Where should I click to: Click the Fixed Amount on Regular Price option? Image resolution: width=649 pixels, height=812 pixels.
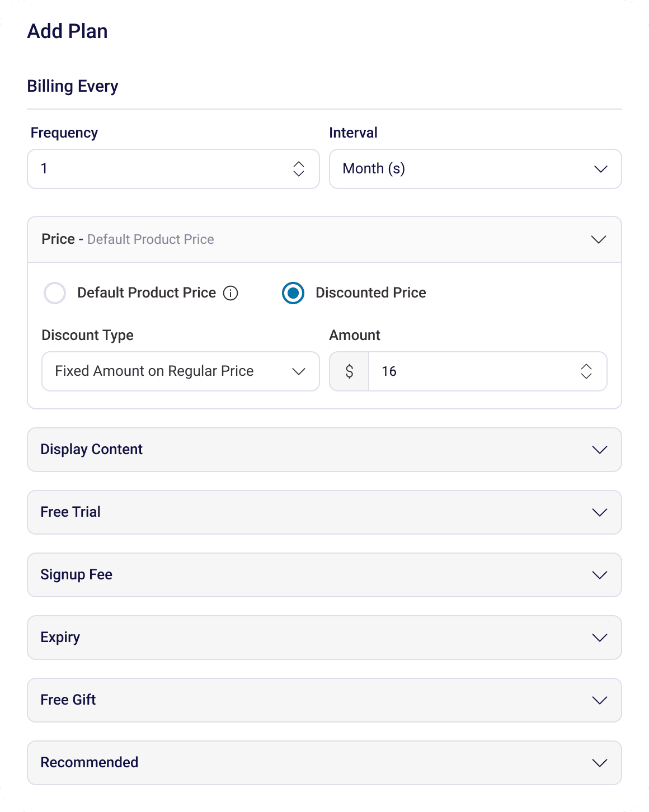coord(154,371)
